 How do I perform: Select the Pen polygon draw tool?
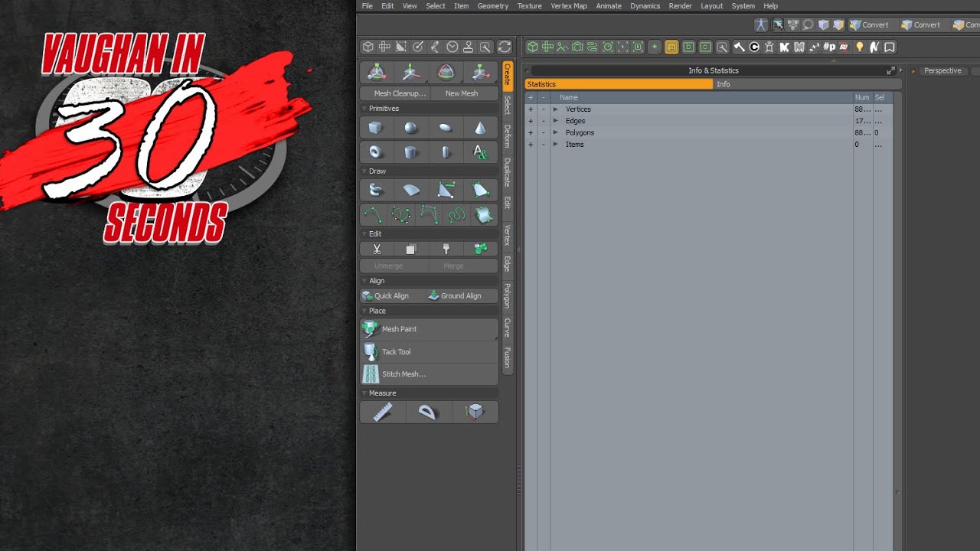tap(446, 191)
